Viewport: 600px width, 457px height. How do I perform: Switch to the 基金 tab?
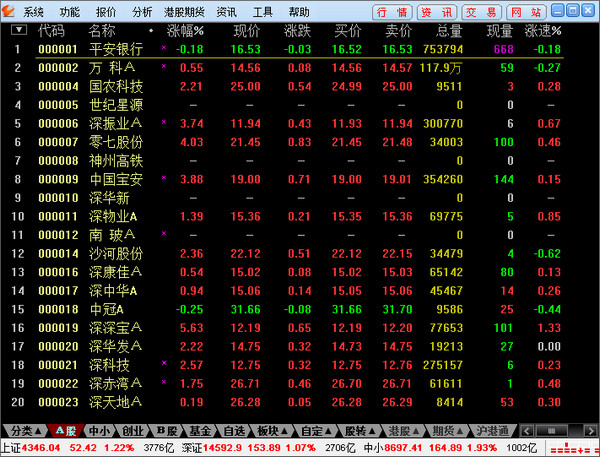point(201,431)
